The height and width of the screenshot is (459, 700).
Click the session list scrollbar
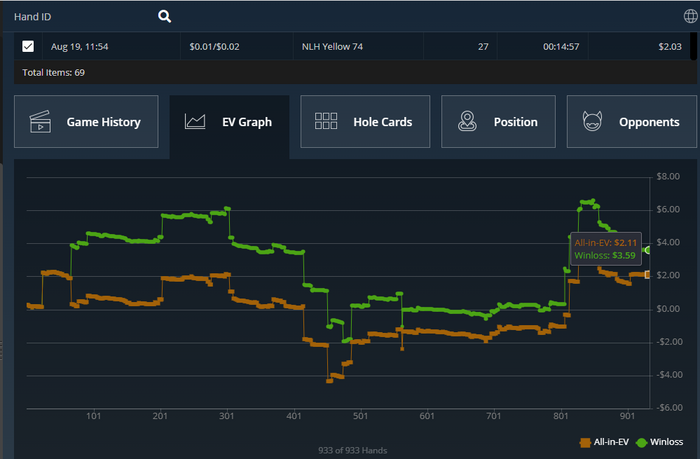693,46
